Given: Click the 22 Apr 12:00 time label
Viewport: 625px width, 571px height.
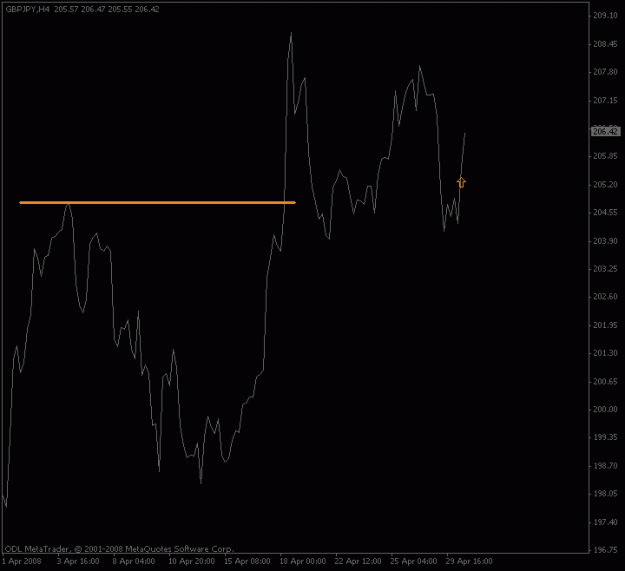Looking at the screenshot, I should pos(358,561).
